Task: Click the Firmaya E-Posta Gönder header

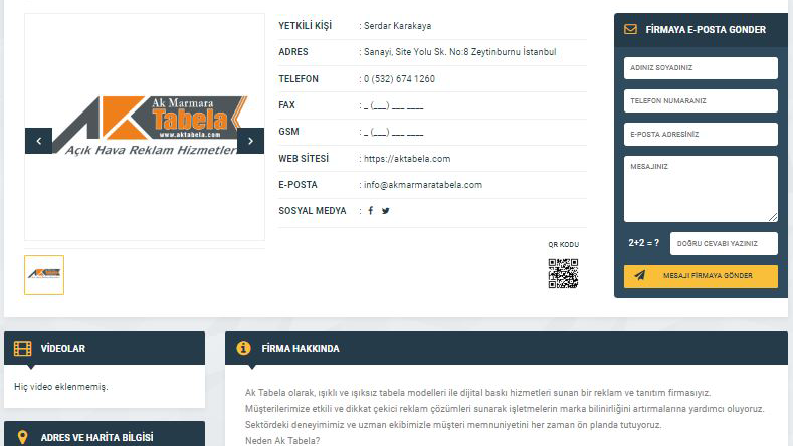Action: [700, 30]
